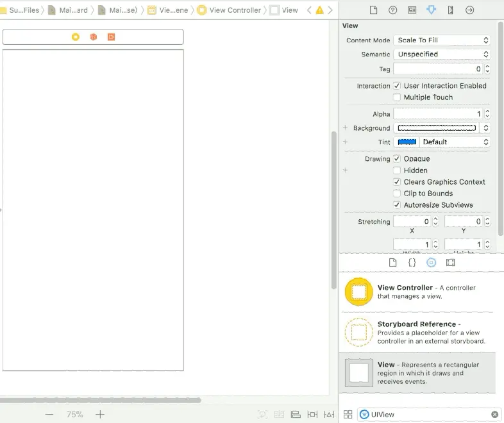The width and height of the screenshot is (504, 423).
Task: Clear the UIView library filter text
Action: pos(494,414)
